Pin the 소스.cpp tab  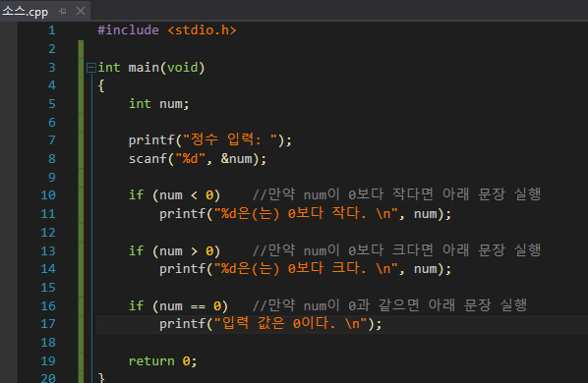(62, 11)
